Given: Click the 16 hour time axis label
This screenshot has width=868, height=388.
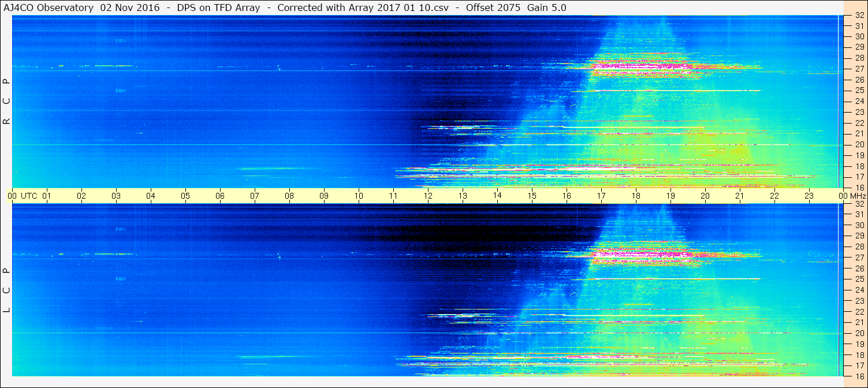Looking at the screenshot, I should [x=567, y=196].
